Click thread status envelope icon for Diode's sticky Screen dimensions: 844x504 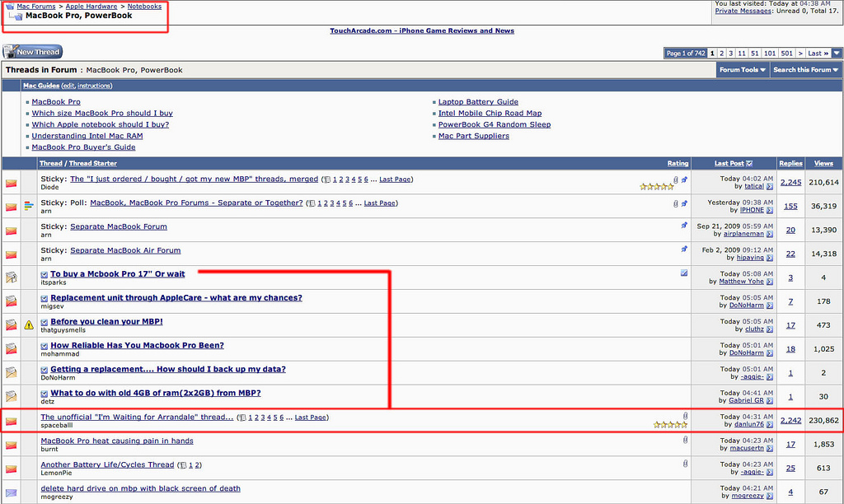12,184
